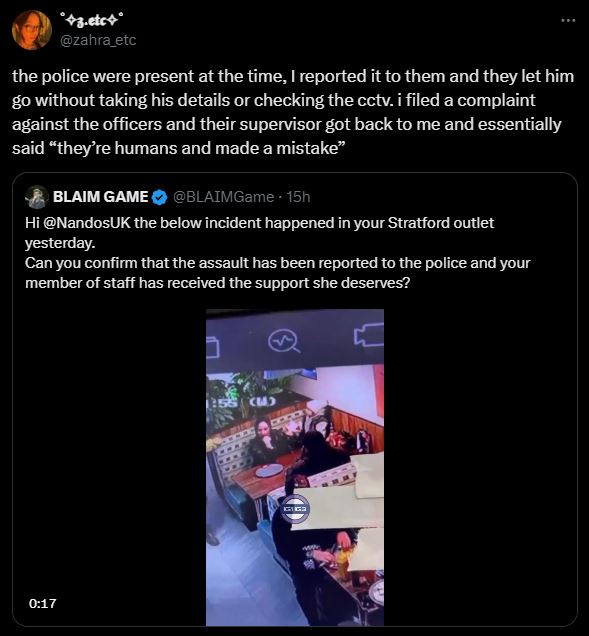Click BLAIM GAME's small profile avatar
This screenshot has height=636, width=589.
coord(37,197)
